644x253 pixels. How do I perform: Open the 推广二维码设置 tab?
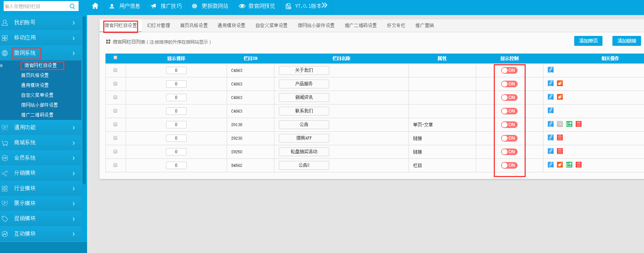360,25
